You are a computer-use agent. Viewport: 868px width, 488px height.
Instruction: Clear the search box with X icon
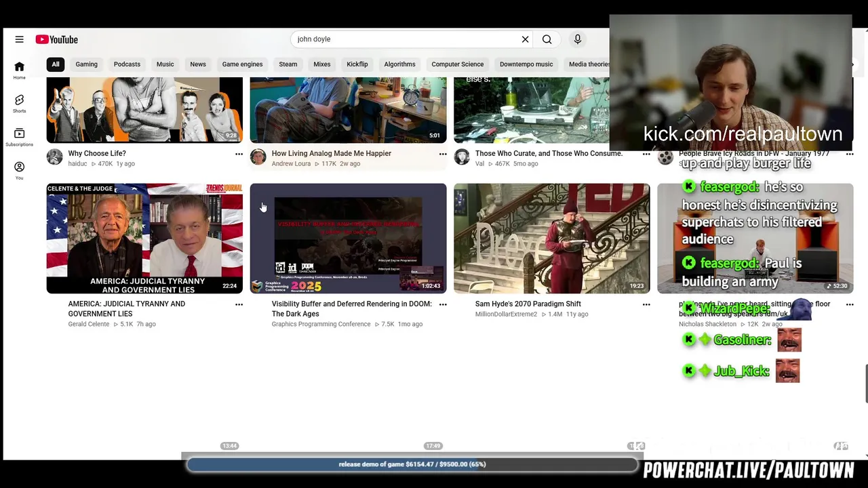coord(525,39)
